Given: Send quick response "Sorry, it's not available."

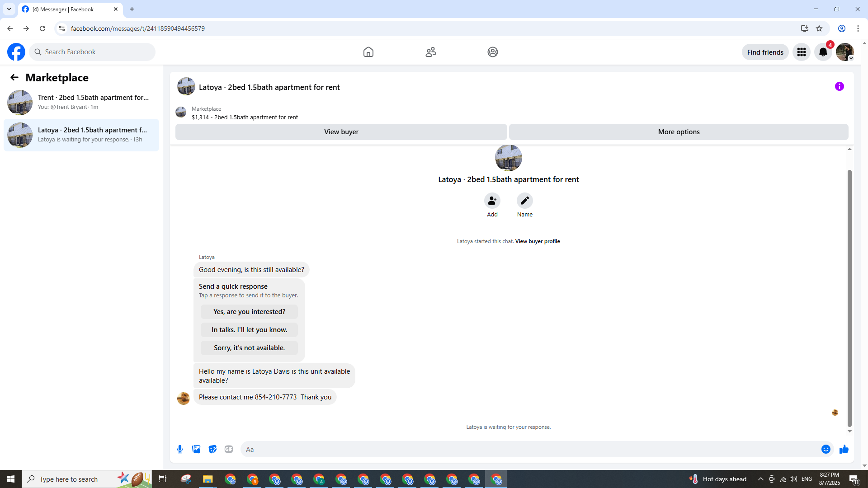Looking at the screenshot, I should pyautogui.click(x=249, y=348).
